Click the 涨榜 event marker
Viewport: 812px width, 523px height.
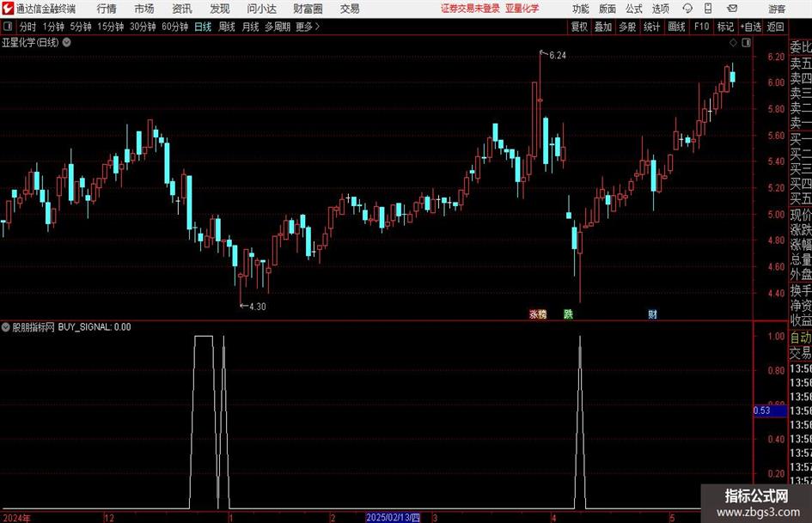click(x=538, y=313)
